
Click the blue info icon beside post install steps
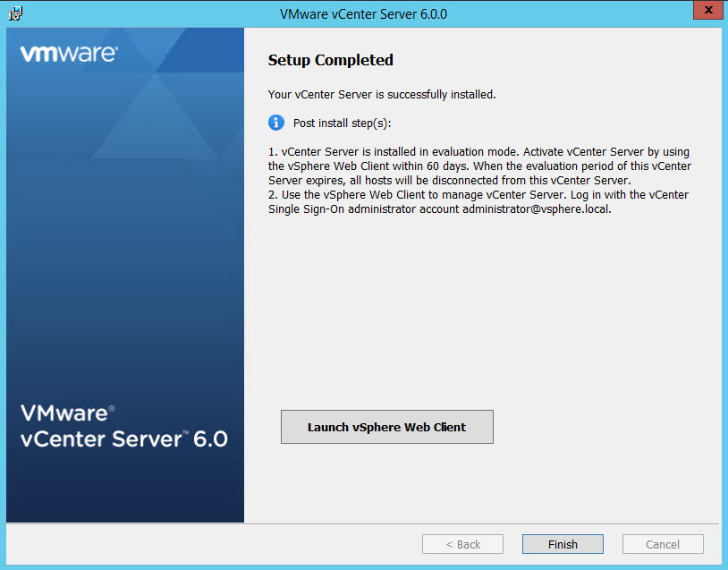coord(276,123)
